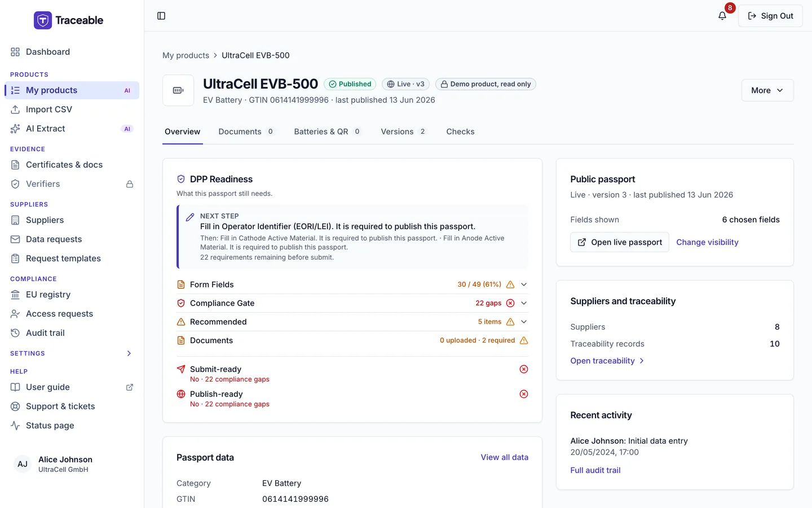Image resolution: width=812 pixels, height=508 pixels.
Task: Click Sign Out
Action: [770, 16]
